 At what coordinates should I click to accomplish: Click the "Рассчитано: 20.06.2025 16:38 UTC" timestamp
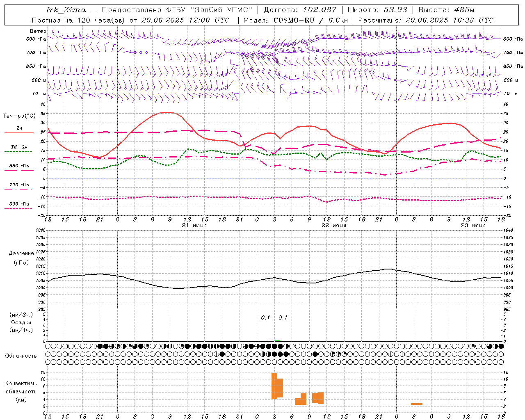click(x=426, y=20)
